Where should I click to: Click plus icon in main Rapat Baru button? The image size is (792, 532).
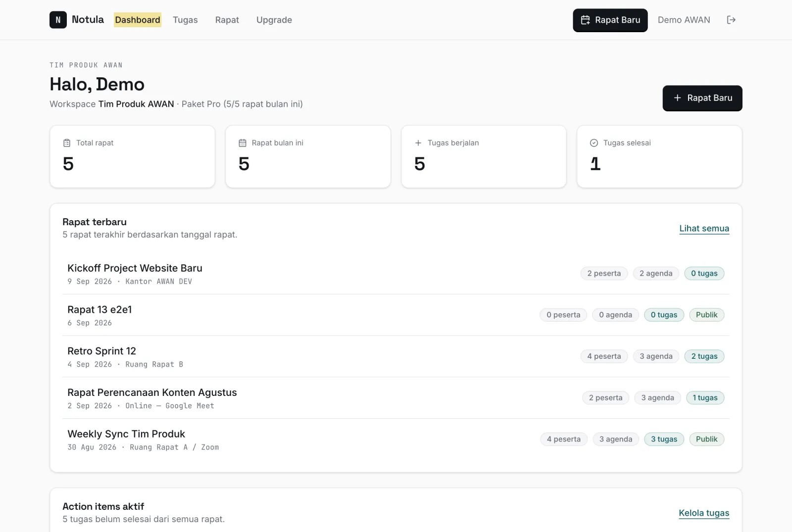point(677,98)
